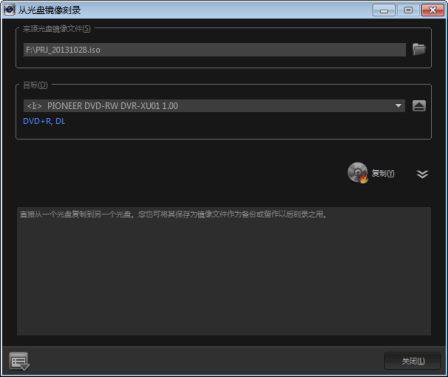The height and width of the screenshot is (377, 448).
Task: Click the DVD+R, DL disc type link
Action: pos(44,121)
